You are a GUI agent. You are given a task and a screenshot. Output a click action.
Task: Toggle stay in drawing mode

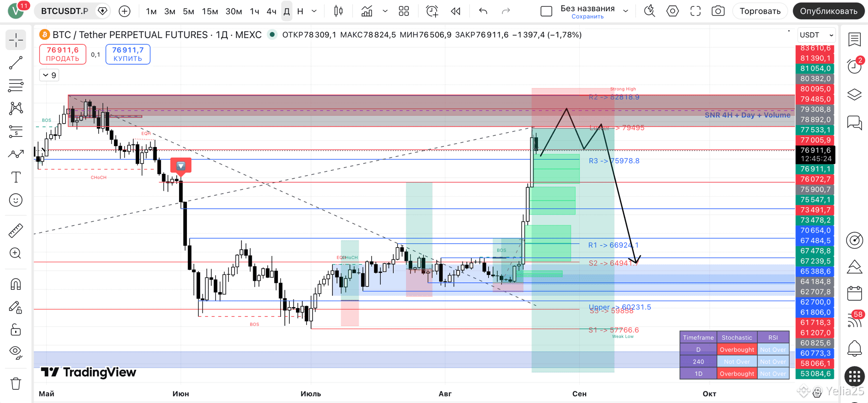(x=16, y=307)
